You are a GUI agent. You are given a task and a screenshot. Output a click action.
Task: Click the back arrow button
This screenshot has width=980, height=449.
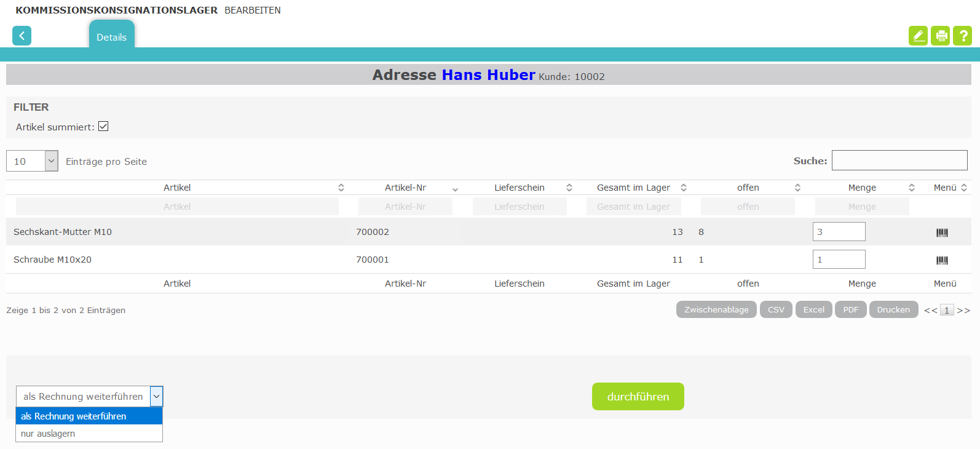pos(22,36)
